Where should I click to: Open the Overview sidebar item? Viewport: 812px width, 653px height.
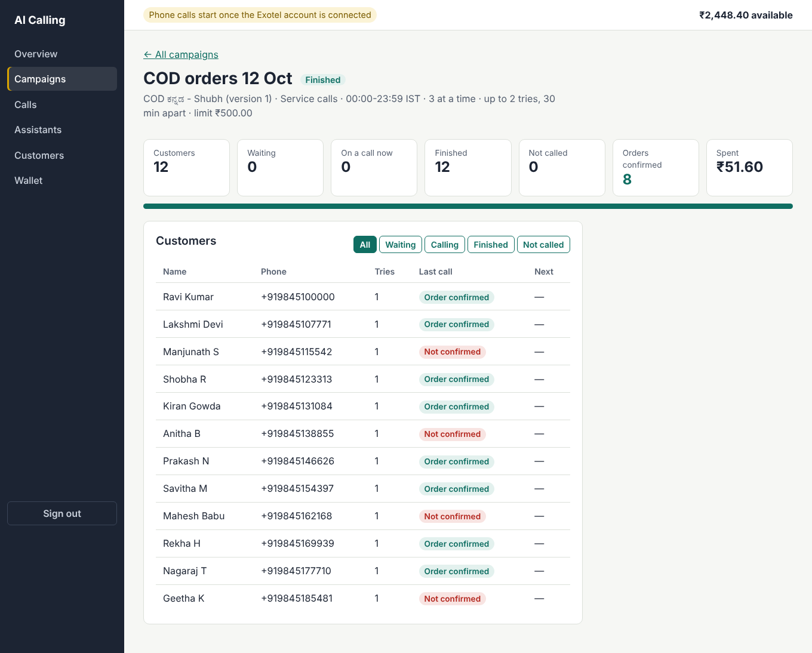(x=62, y=54)
